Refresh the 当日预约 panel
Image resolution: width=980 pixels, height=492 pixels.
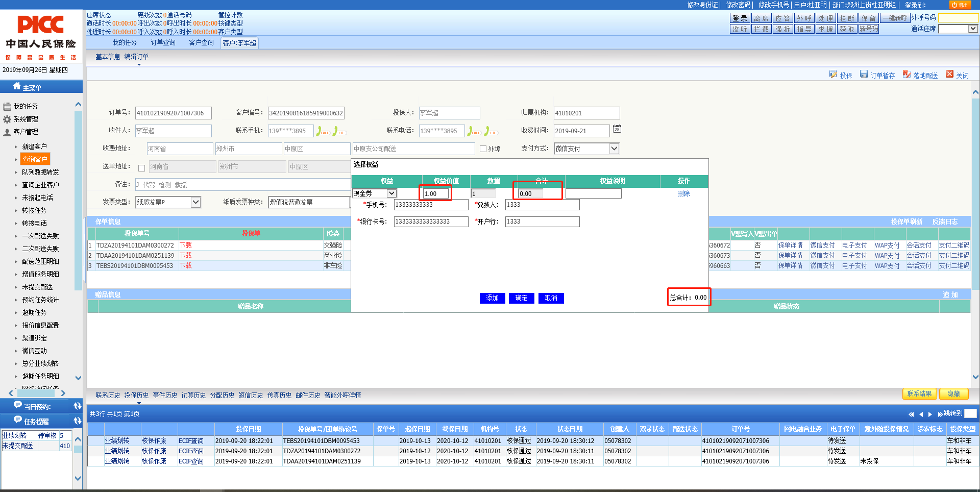(78, 406)
